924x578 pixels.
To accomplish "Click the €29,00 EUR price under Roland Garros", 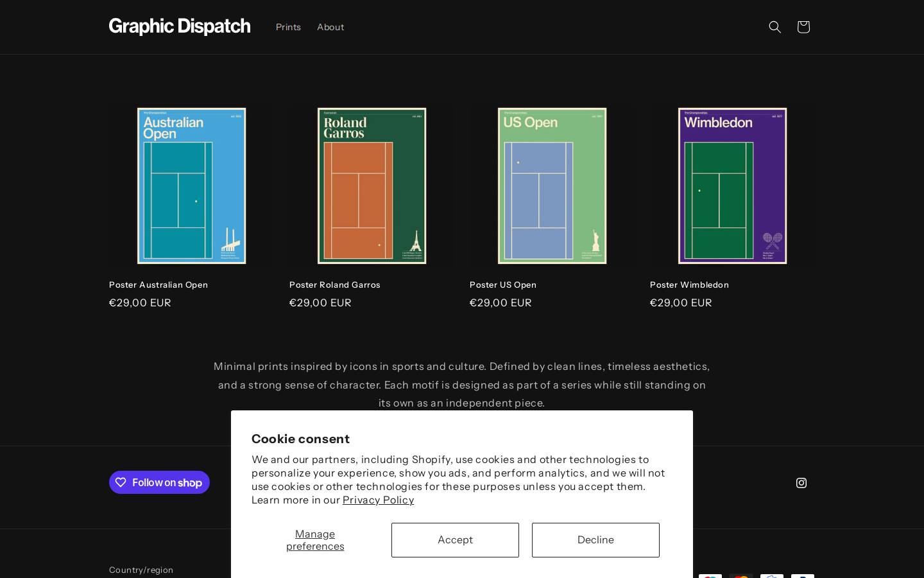I will (320, 302).
